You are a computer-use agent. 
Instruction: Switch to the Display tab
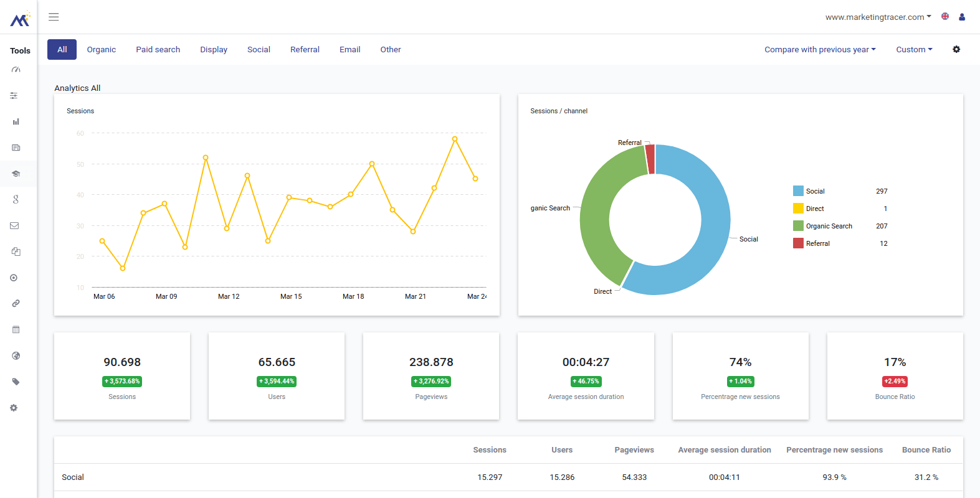tap(214, 49)
